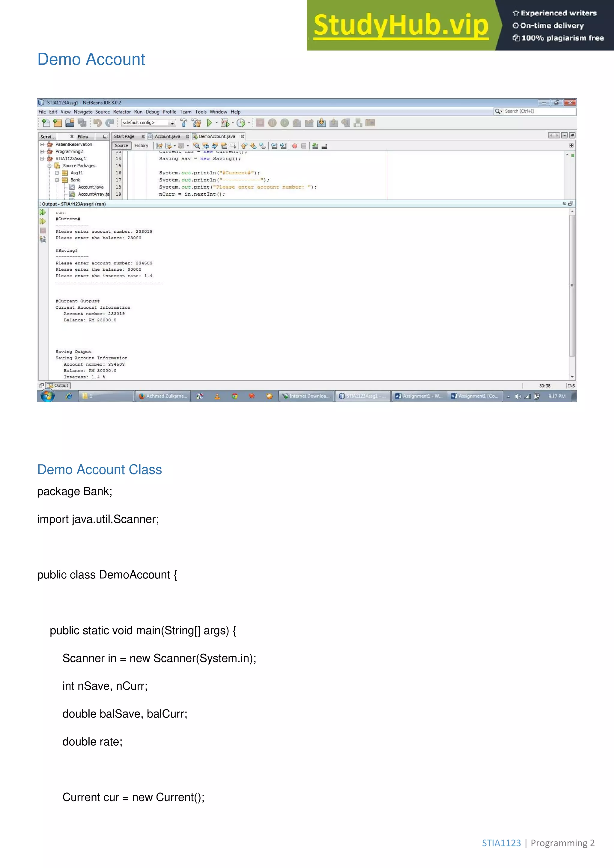Click the Find Selection magnifier icon in editor
614x868 pixels.
(196, 146)
